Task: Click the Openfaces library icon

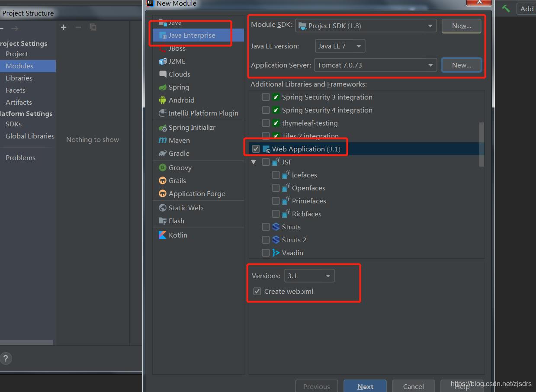Action: coord(286,188)
